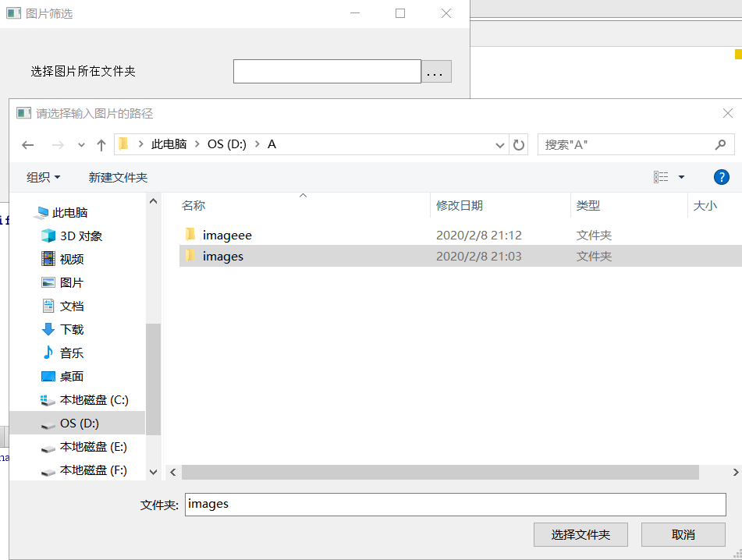
Task: Click the folder icon in the address bar
Action: click(124, 144)
